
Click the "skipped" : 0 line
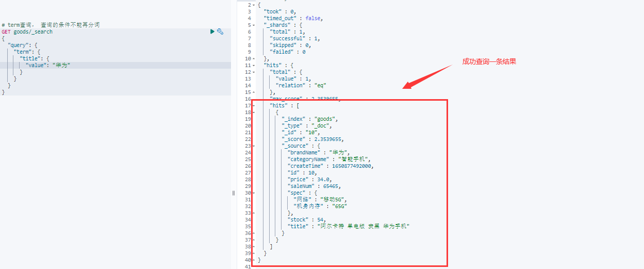pos(290,45)
